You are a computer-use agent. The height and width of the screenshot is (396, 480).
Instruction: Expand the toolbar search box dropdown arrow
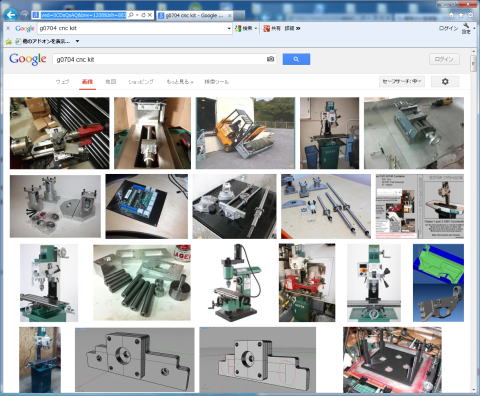pyautogui.click(x=229, y=29)
